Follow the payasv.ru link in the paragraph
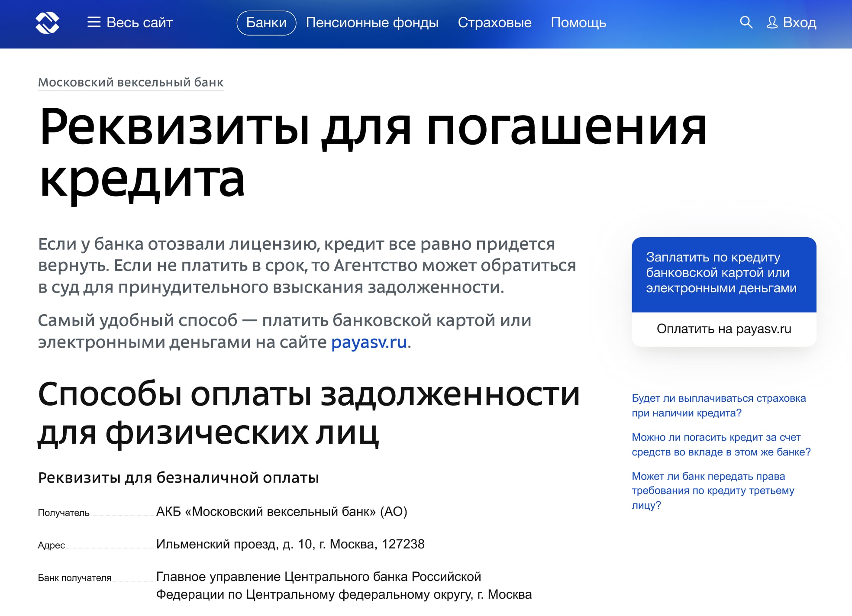 (x=369, y=342)
